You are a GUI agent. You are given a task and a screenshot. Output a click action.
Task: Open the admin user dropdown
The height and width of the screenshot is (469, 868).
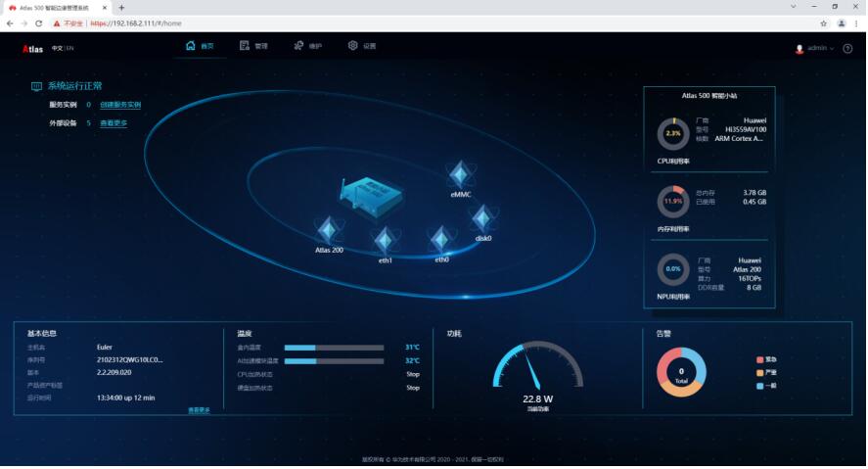820,48
